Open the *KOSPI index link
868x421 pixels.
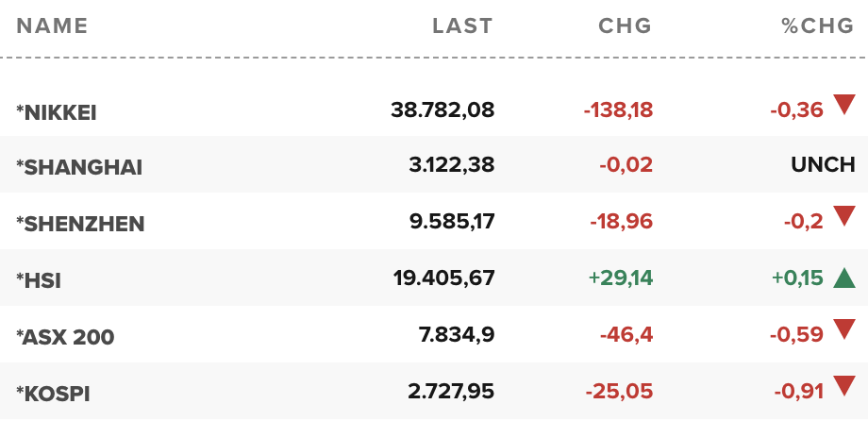pos(53,394)
